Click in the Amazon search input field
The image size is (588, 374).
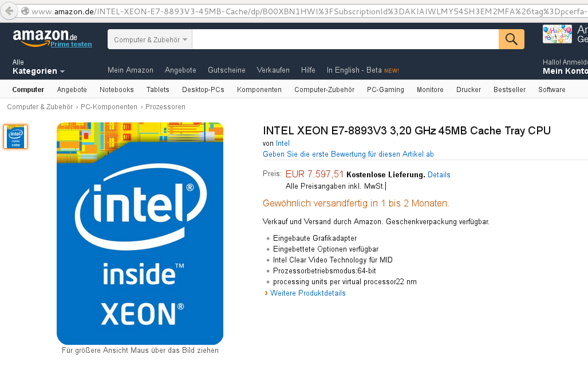click(345, 39)
